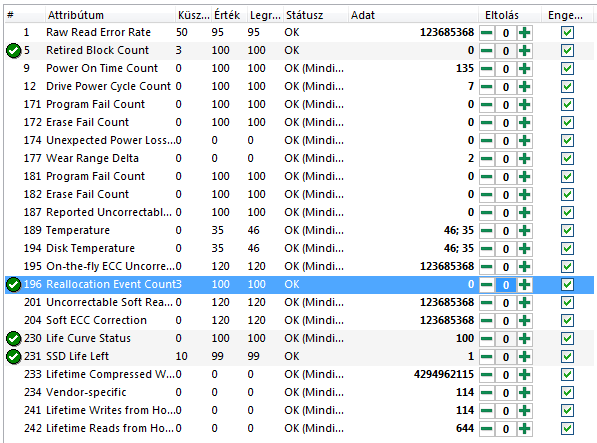Increase offset for Reallocation Event Count

pos(525,285)
